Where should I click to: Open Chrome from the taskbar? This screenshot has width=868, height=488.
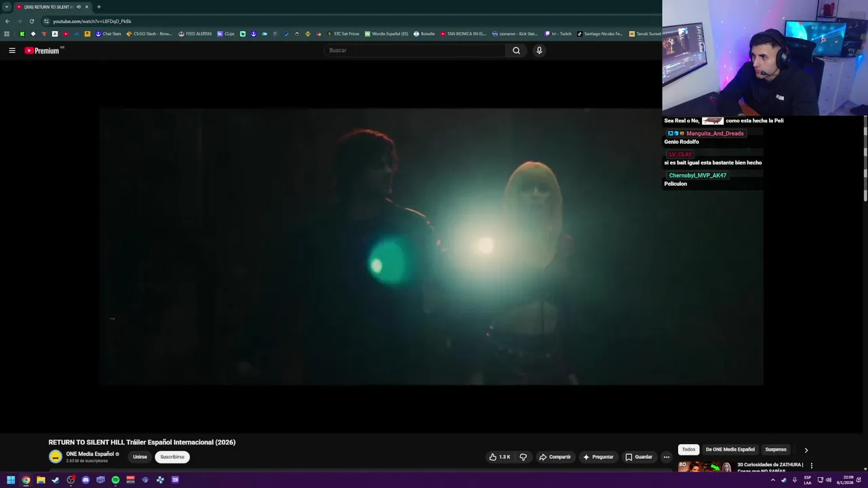26,480
